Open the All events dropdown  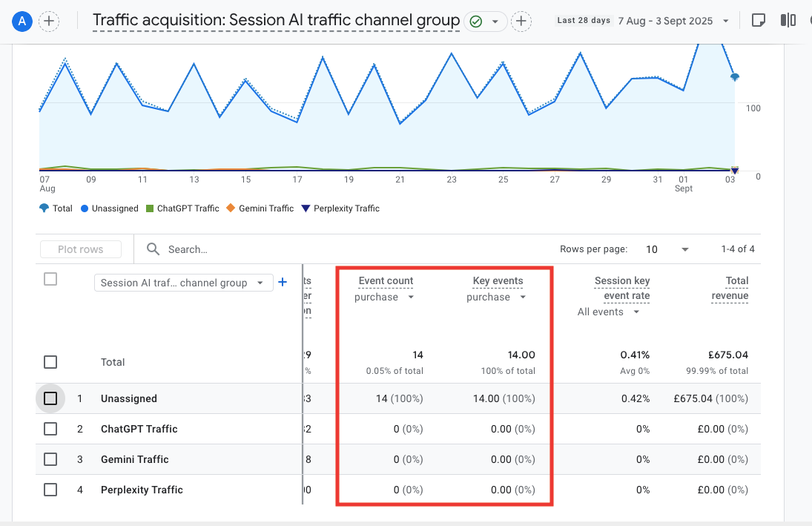pyautogui.click(x=607, y=312)
